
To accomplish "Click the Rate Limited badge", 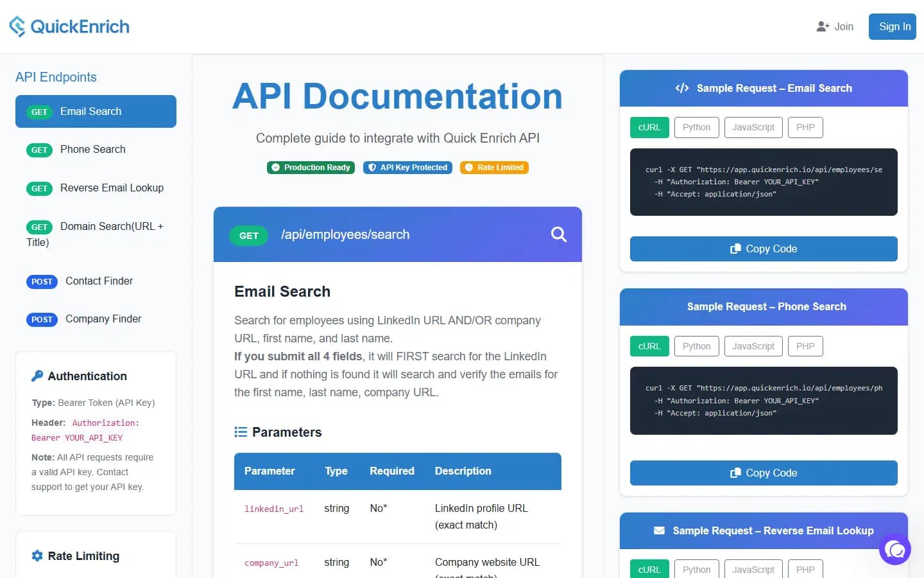I will [494, 168].
